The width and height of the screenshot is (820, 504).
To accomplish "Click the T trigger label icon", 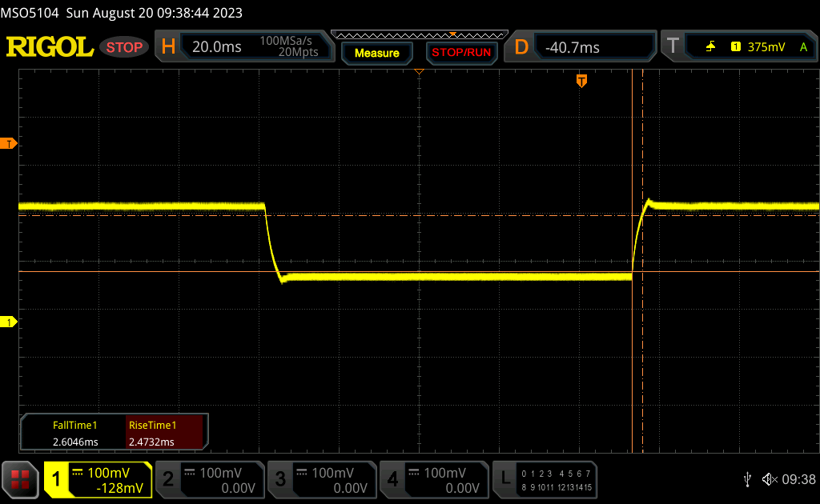I will 673,47.
